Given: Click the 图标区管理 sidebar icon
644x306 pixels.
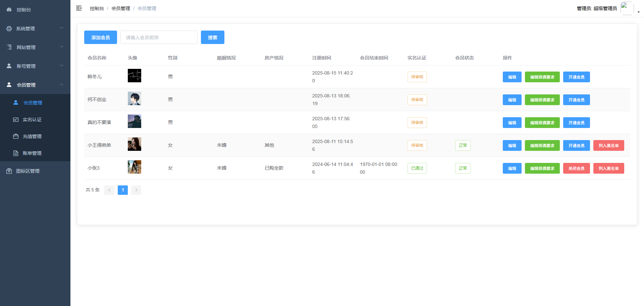Looking at the screenshot, I should click(x=9, y=171).
